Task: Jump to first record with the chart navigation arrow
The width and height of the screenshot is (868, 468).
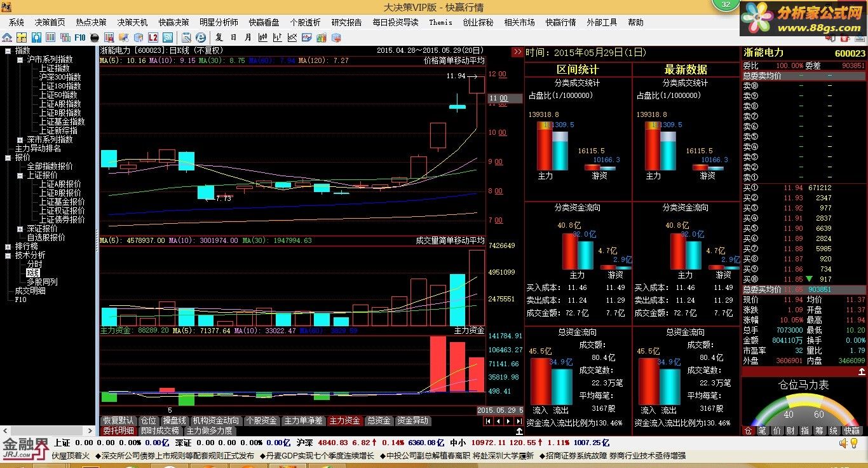Action: click(488, 421)
